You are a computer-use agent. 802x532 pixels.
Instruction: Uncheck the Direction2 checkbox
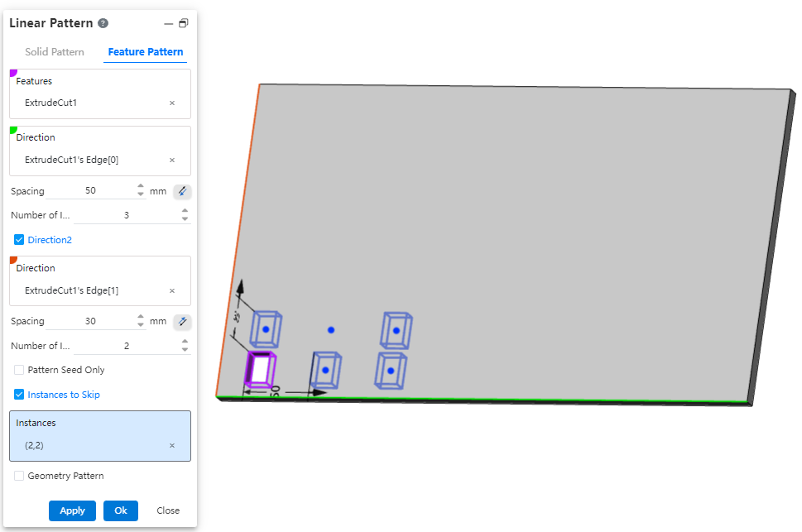(x=19, y=240)
